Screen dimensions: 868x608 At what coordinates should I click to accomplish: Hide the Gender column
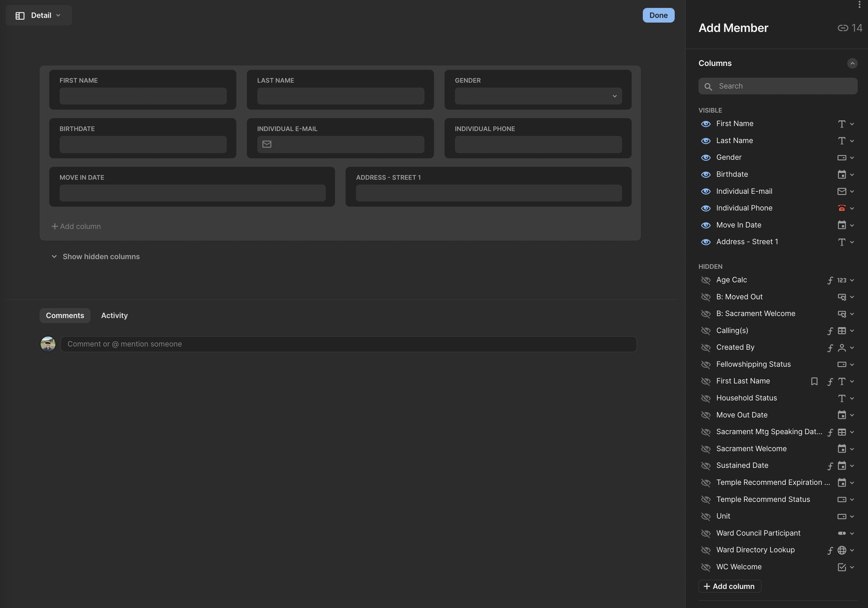coord(706,157)
